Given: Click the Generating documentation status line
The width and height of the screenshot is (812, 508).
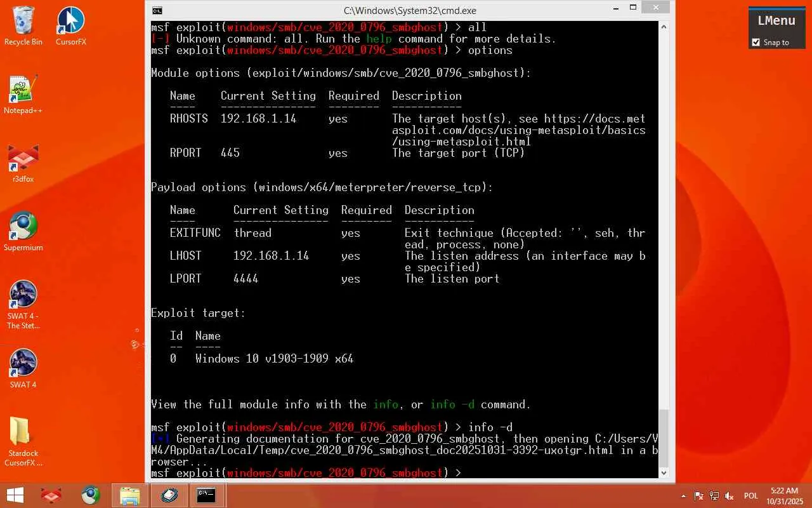Looking at the screenshot, I should [405, 450].
